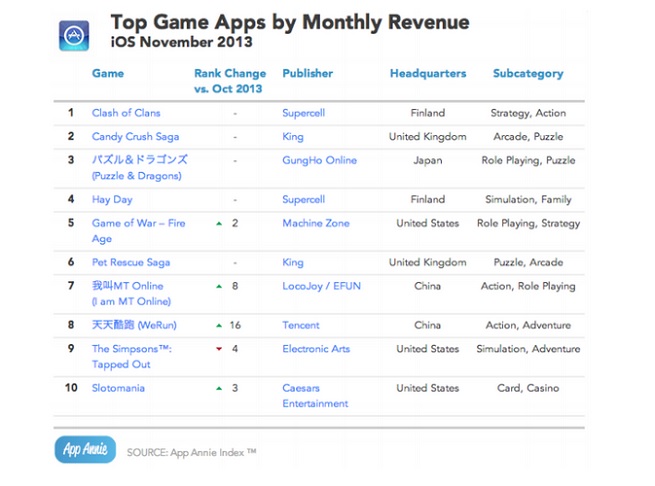Screen dimensions: 655x486
Task: Click the rank change value 16 for WeRun
Action: (x=235, y=325)
